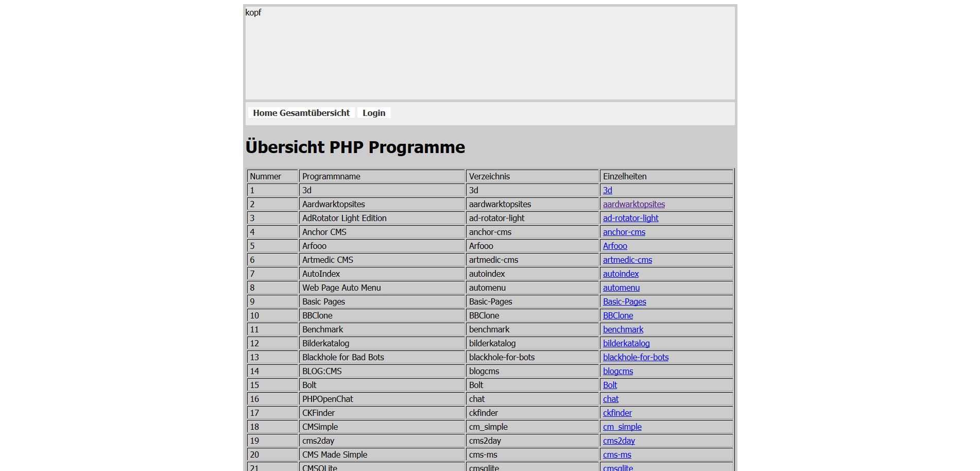Open the aardwarktopsites link

click(633, 204)
